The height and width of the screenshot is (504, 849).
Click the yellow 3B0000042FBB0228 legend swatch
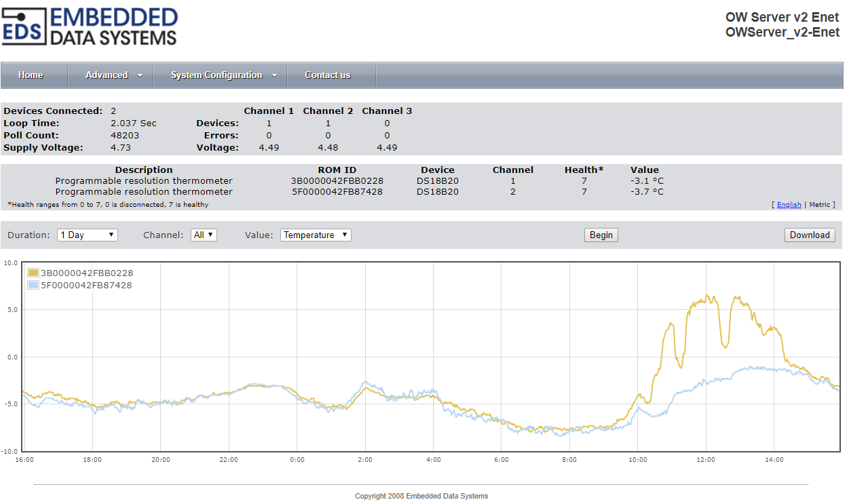(33, 273)
